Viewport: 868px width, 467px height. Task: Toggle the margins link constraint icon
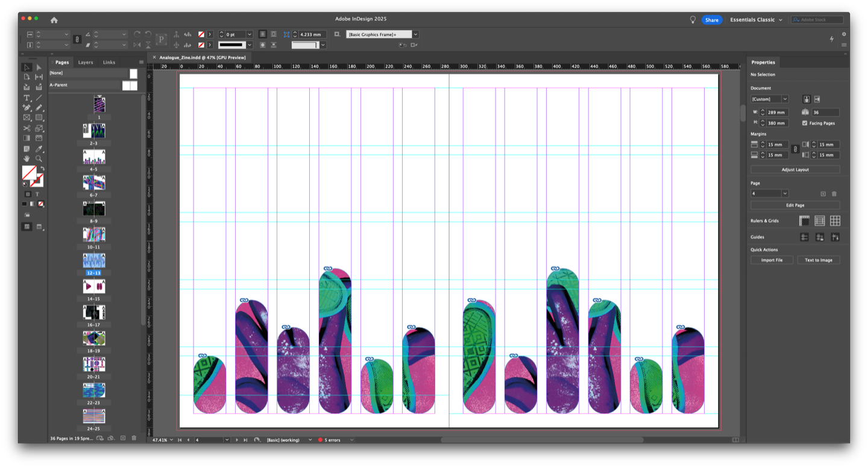click(794, 149)
